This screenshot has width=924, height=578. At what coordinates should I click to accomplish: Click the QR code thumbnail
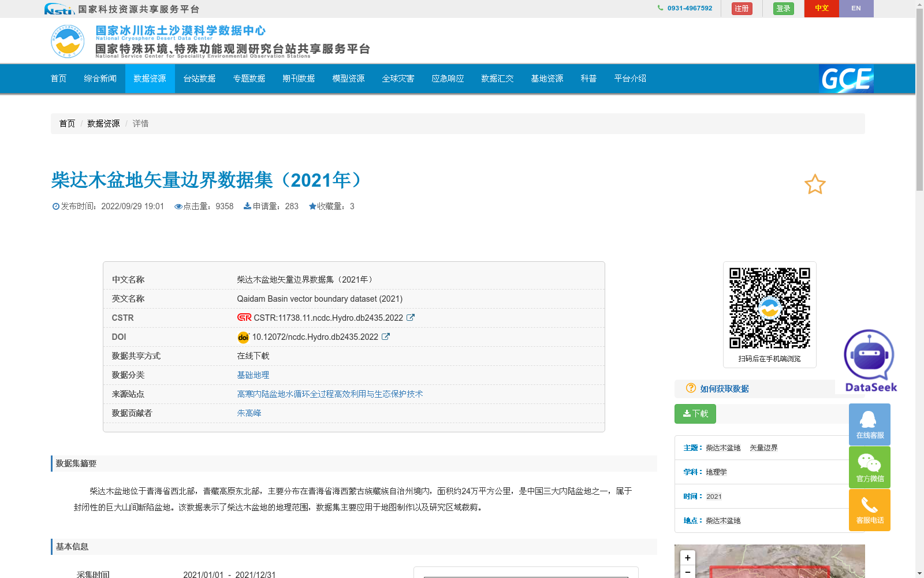[x=769, y=307]
